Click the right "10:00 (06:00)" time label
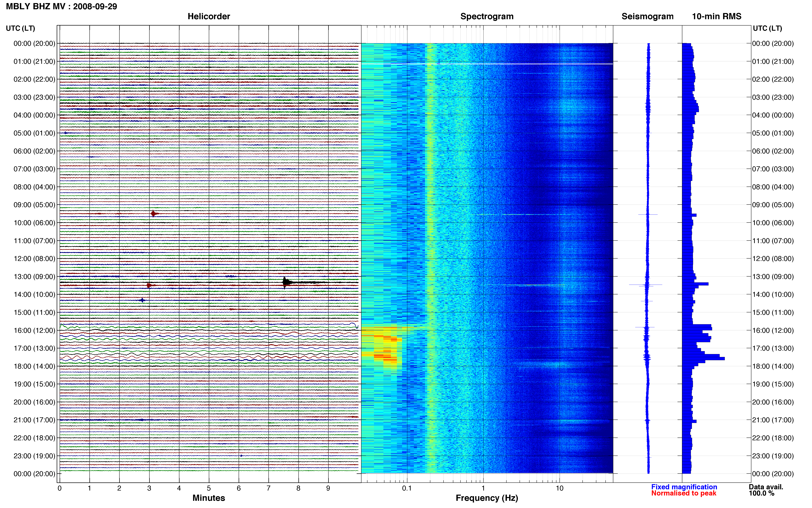 pos(773,223)
